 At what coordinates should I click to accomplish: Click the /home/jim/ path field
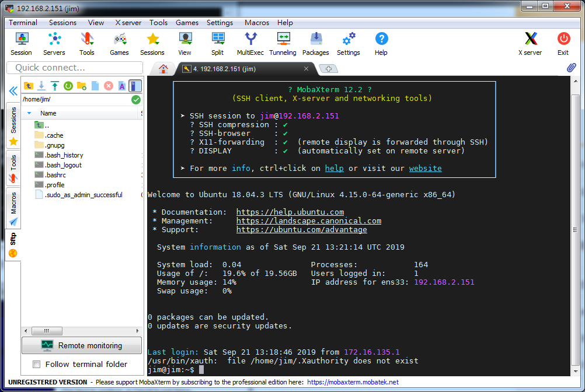(x=76, y=100)
